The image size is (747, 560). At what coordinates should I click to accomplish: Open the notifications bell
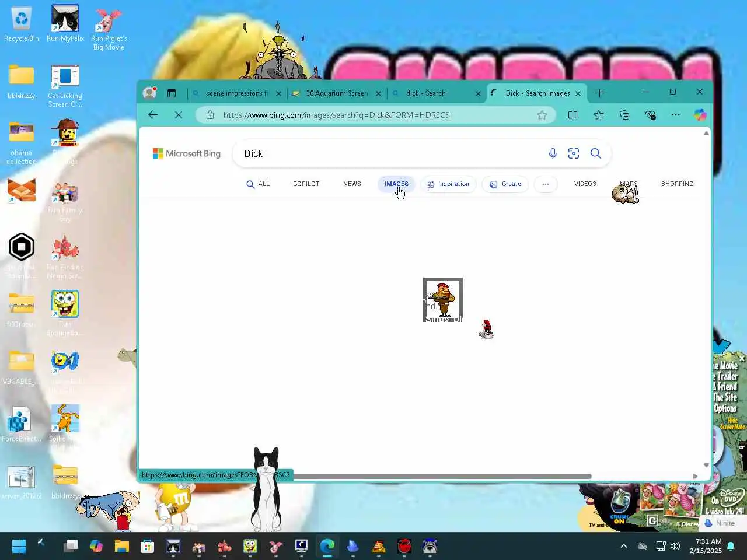coord(731,546)
